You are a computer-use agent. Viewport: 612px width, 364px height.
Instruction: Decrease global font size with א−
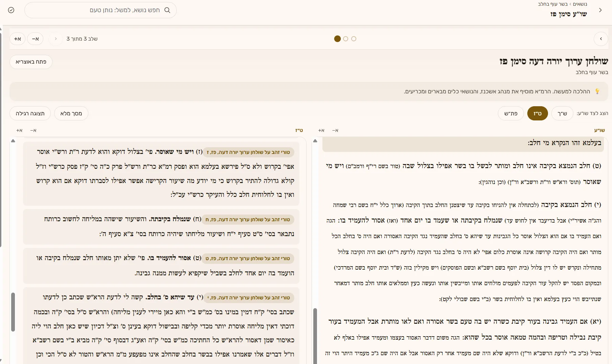click(x=35, y=39)
